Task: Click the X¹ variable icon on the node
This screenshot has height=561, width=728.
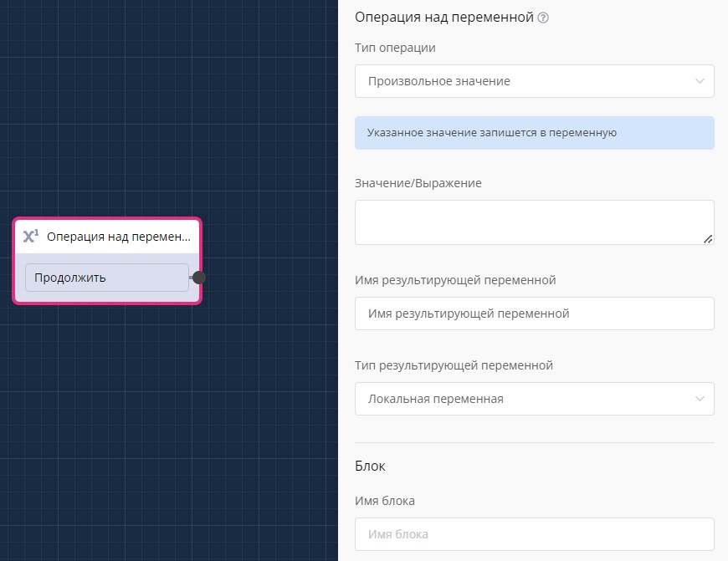Action: [x=31, y=237]
